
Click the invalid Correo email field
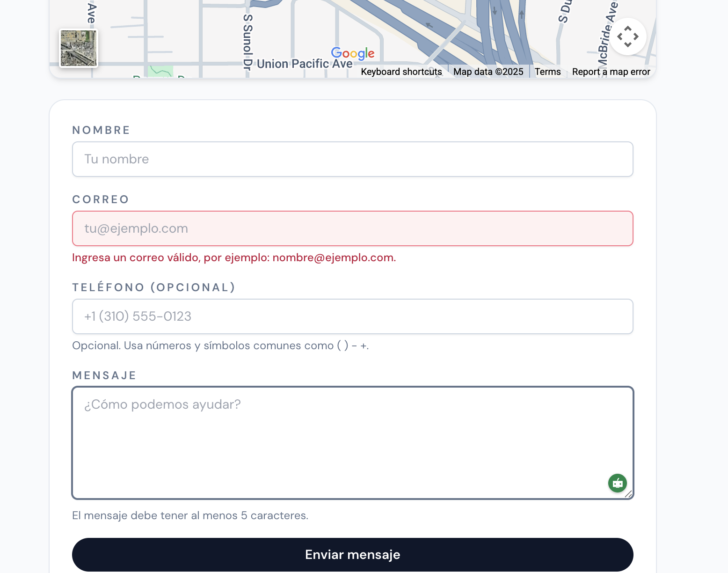pos(352,228)
